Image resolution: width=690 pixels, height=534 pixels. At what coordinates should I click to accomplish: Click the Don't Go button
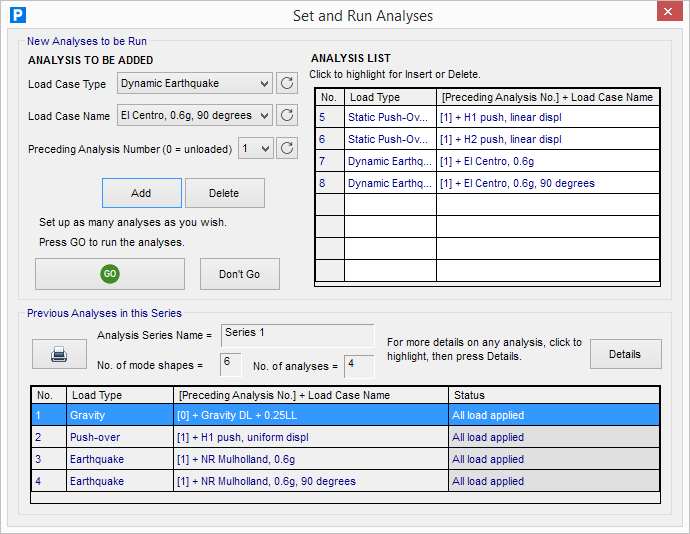point(239,274)
